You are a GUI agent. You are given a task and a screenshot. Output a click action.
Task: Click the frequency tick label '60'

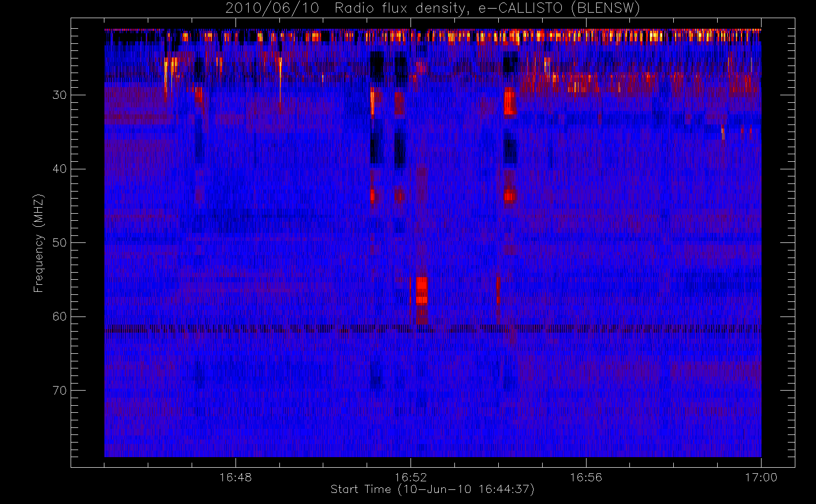coord(60,317)
